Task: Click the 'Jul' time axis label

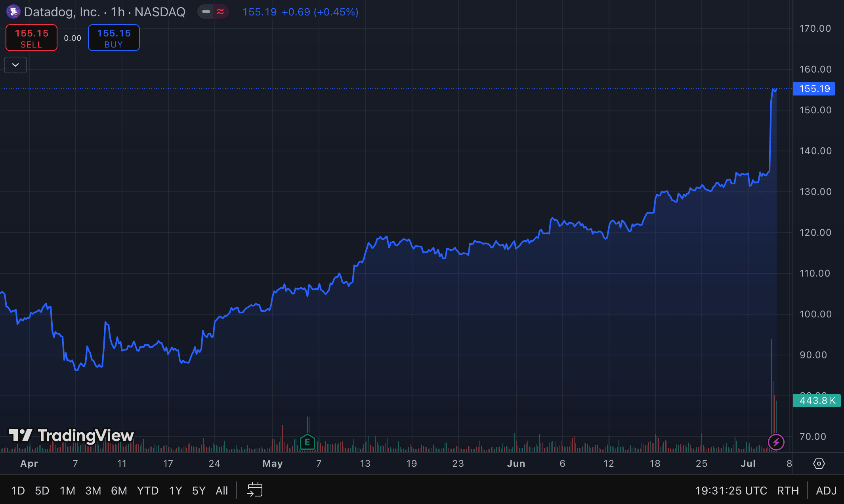Action: pos(748,463)
